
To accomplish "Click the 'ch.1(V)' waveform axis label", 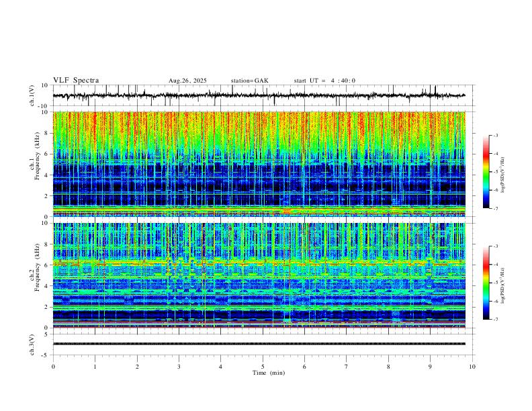I will coord(32,95).
